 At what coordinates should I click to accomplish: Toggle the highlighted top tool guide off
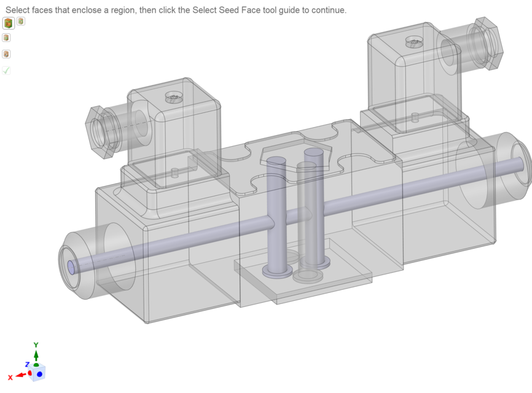click(8, 23)
